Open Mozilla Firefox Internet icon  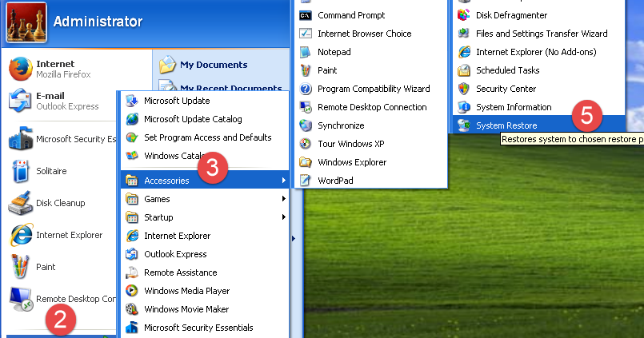pyautogui.click(x=21, y=69)
